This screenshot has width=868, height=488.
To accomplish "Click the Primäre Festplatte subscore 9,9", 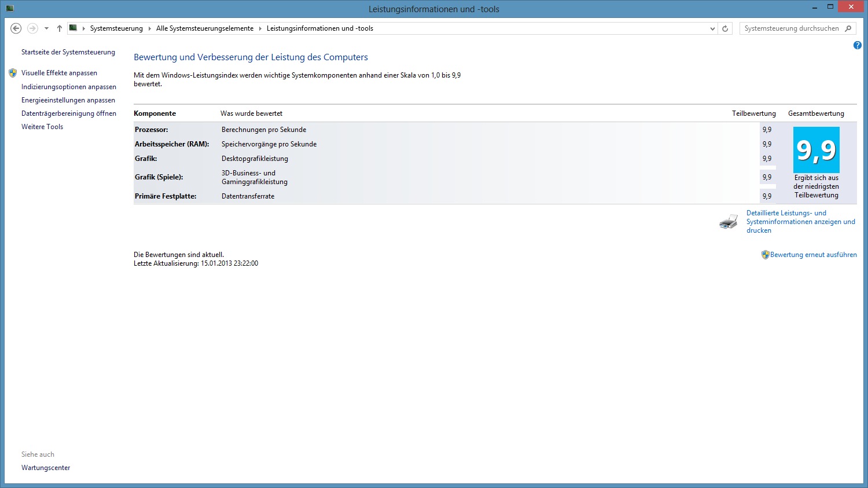I will (x=767, y=196).
